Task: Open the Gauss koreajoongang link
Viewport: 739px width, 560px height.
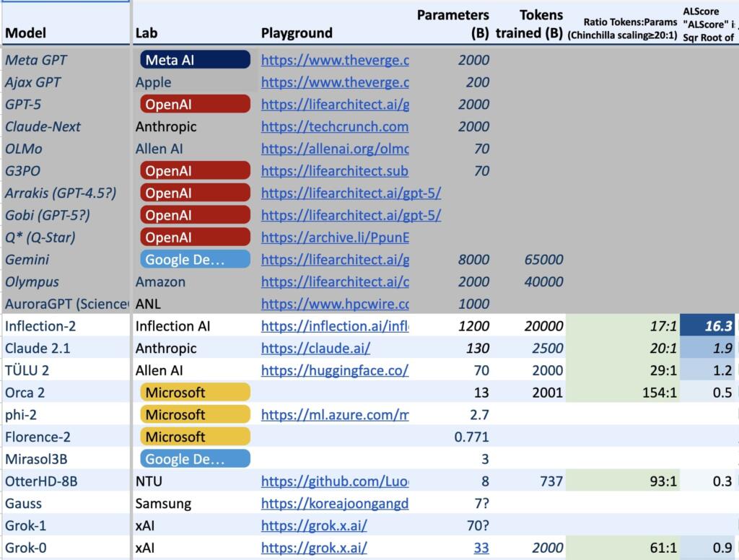Action: click(x=334, y=504)
